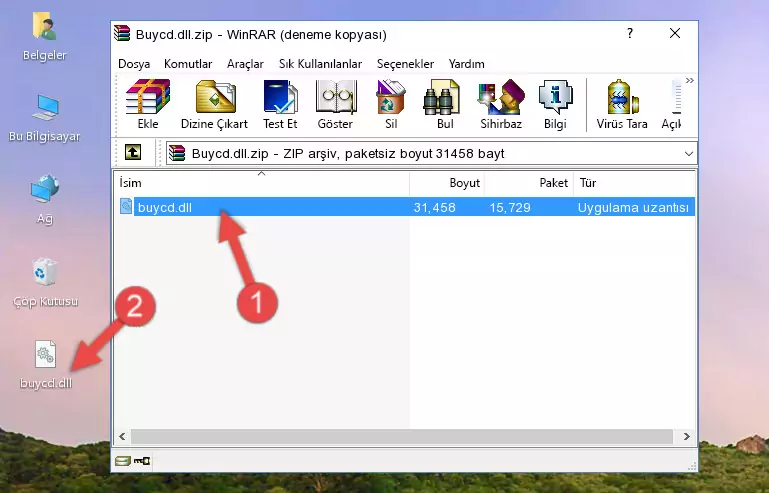Click the horizontal scrollbar track

(x=402, y=436)
